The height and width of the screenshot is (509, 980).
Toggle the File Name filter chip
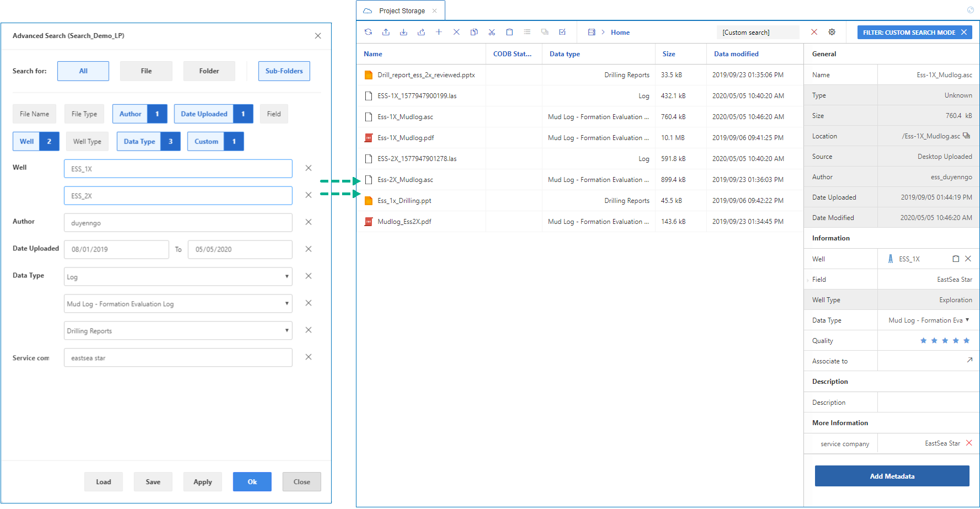point(34,114)
